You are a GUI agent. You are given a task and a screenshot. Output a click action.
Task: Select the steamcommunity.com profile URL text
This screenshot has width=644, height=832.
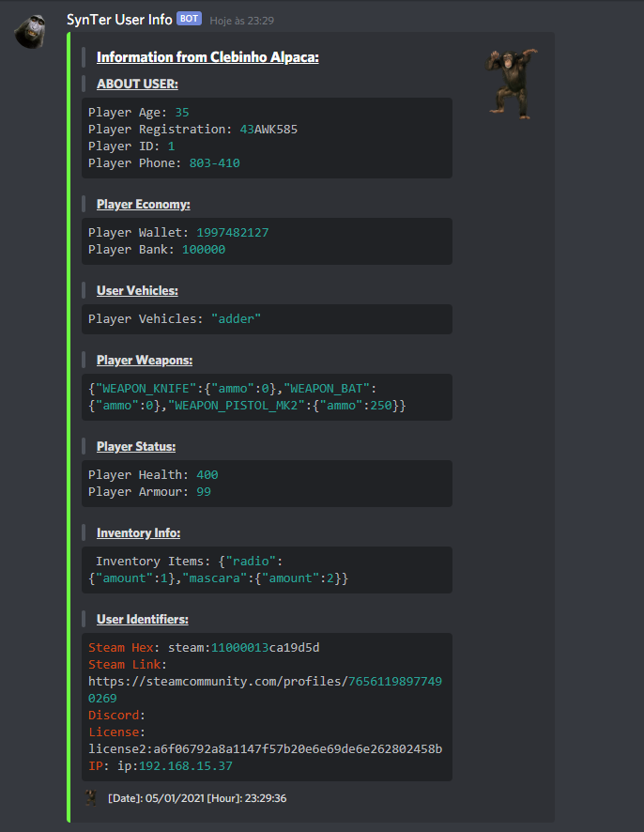pyautogui.click(x=266, y=690)
